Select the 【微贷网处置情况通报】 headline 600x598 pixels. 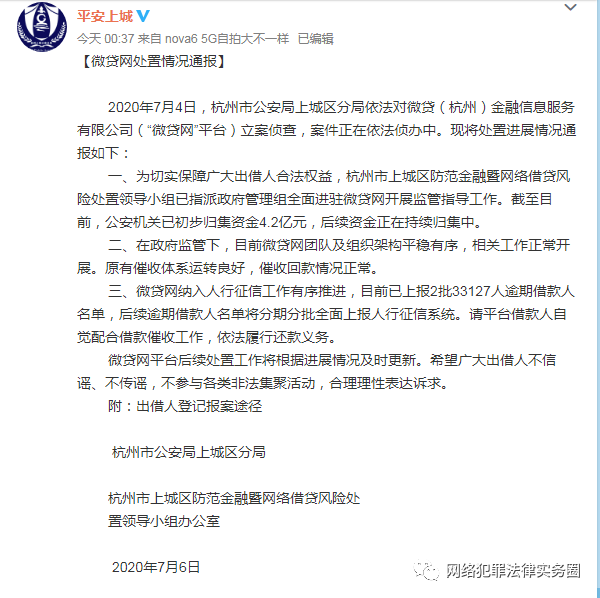coord(154,61)
